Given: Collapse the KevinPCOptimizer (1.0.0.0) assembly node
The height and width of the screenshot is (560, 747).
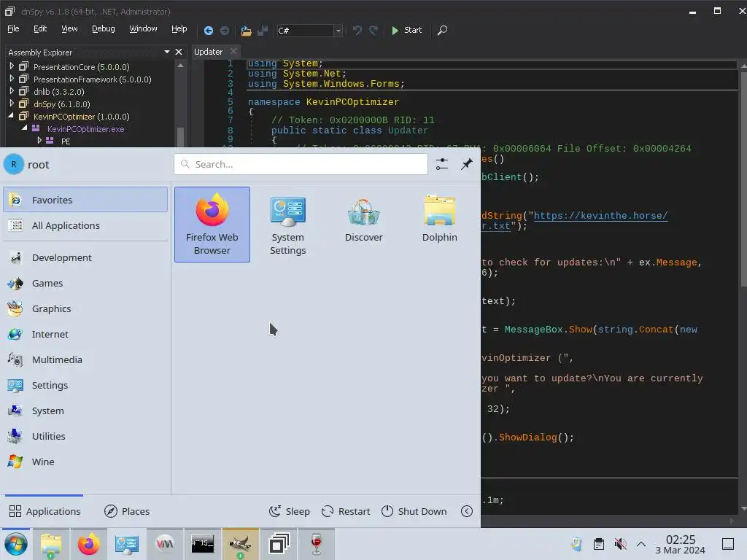Looking at the screenshot, I should [11, 116].
